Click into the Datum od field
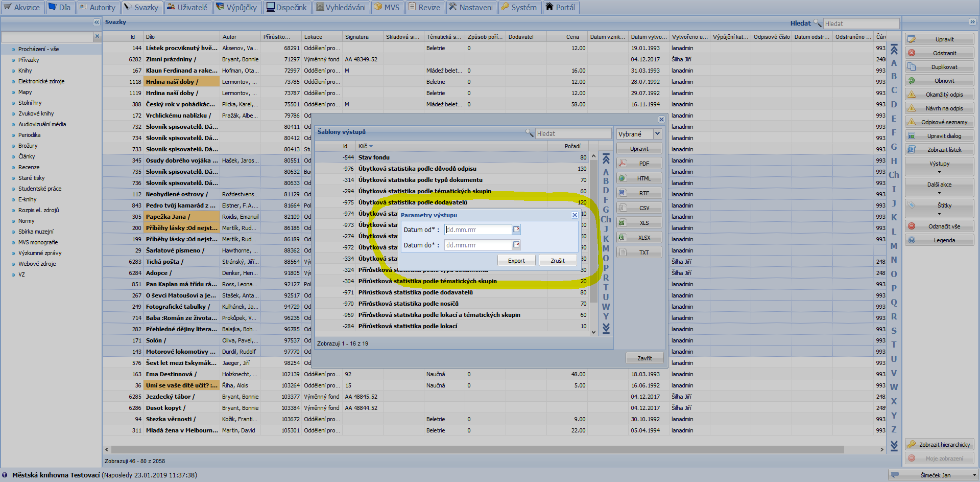The width and height of the screenshot is (980, 482). pos(478,229)
